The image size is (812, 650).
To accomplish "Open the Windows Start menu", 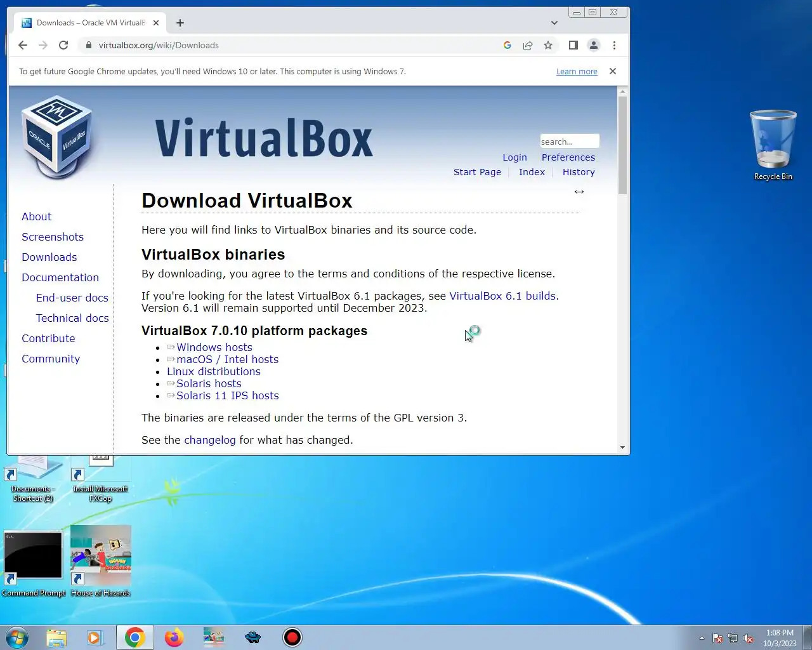I will 16,637.
